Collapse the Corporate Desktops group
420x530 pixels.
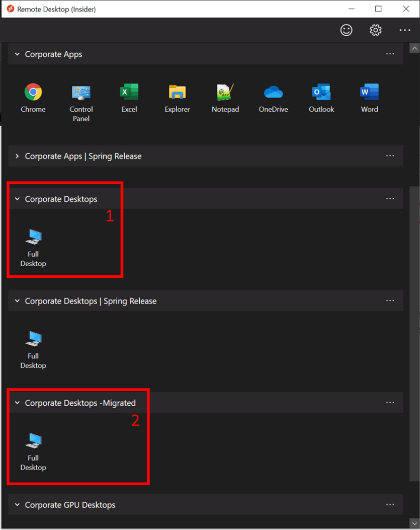tap(17, 199)
